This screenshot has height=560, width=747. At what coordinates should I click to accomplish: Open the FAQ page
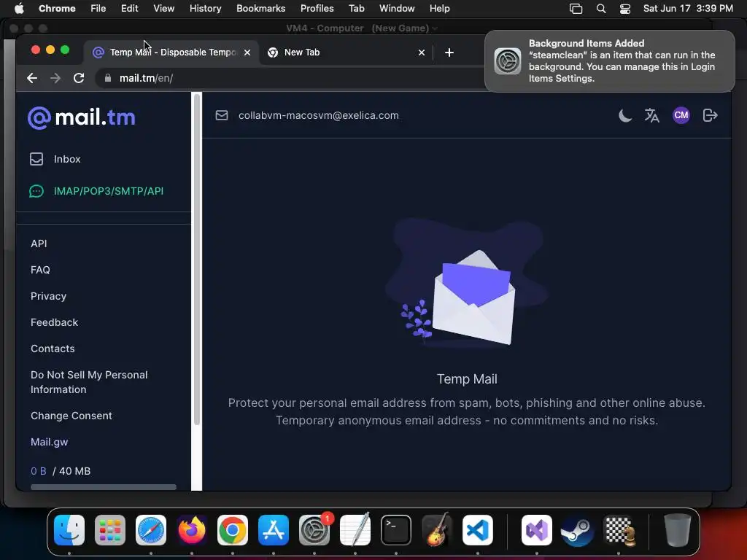pos(40,270)
